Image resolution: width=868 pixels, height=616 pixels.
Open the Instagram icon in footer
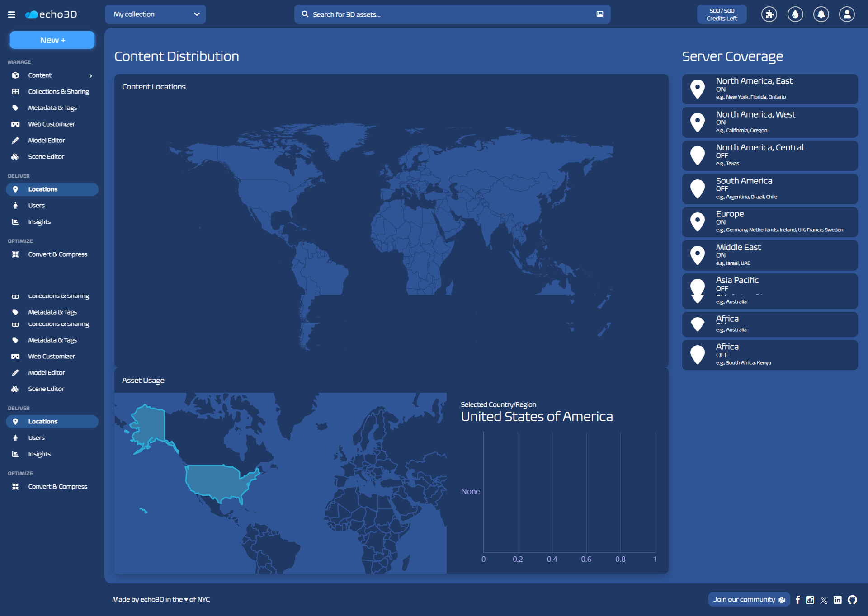click(x=810, y=600)
